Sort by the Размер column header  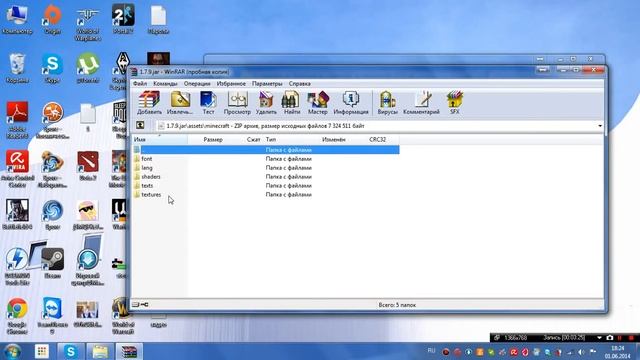[x=213, y=140]
